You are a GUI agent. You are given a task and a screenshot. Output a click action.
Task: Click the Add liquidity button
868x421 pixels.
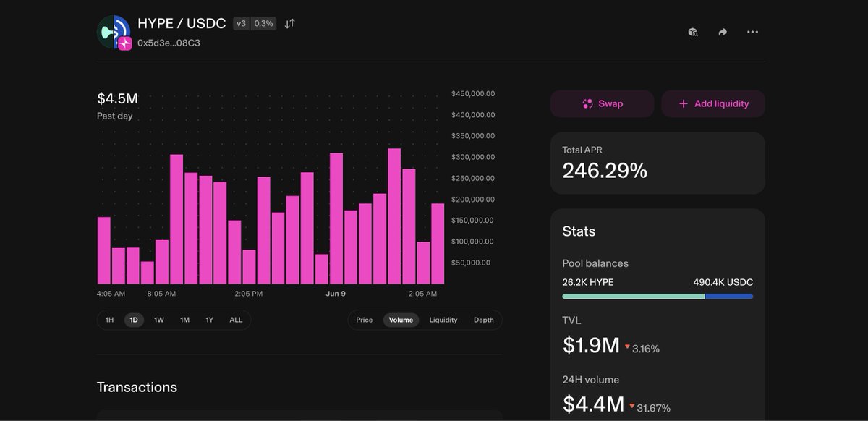coord(713,103)
